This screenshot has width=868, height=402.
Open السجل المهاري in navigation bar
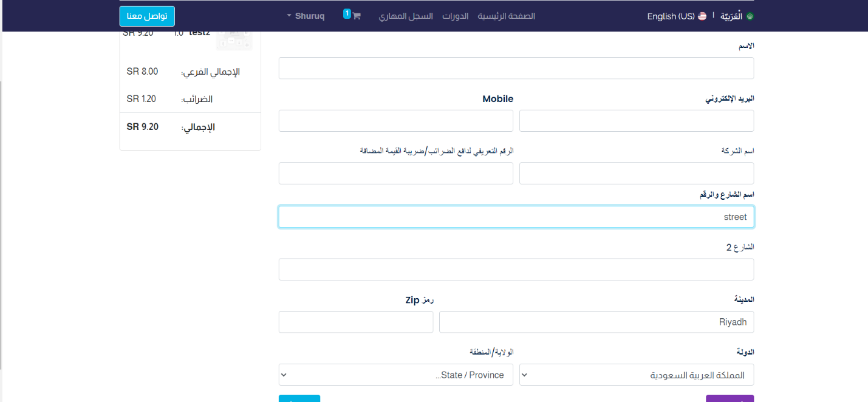coord(406,16)
